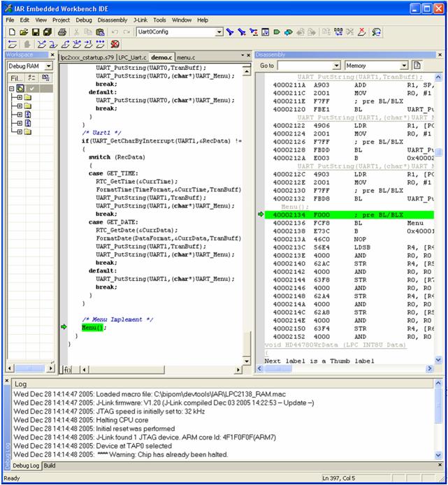Open the Uart0Config combo dropdown arrow

pos(219,32)
